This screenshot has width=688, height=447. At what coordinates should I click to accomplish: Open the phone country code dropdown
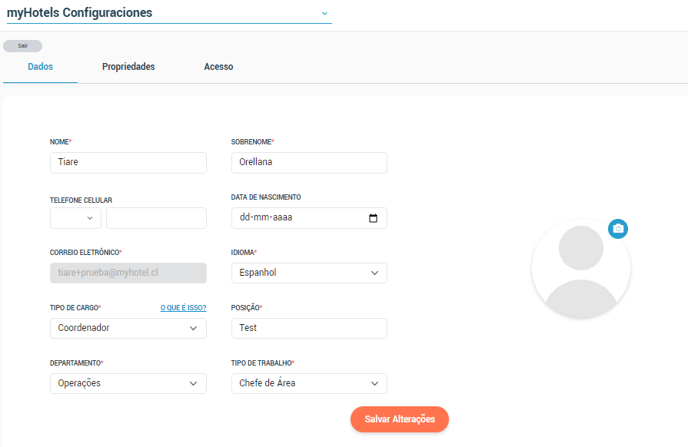(x=75, y=218)
